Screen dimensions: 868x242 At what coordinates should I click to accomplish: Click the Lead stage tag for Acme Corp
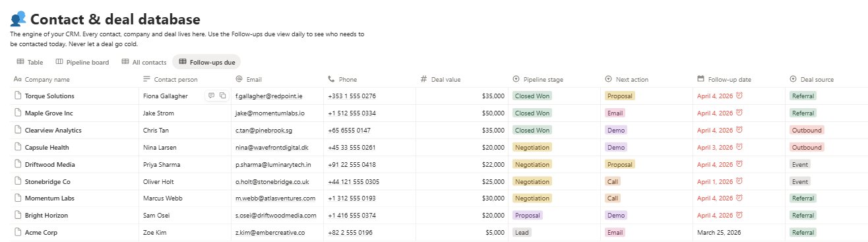[522, 232]
